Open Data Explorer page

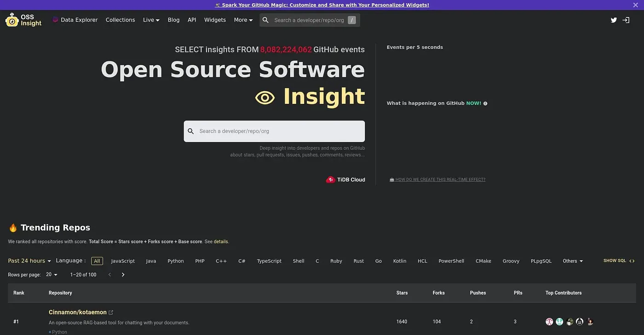75,20
